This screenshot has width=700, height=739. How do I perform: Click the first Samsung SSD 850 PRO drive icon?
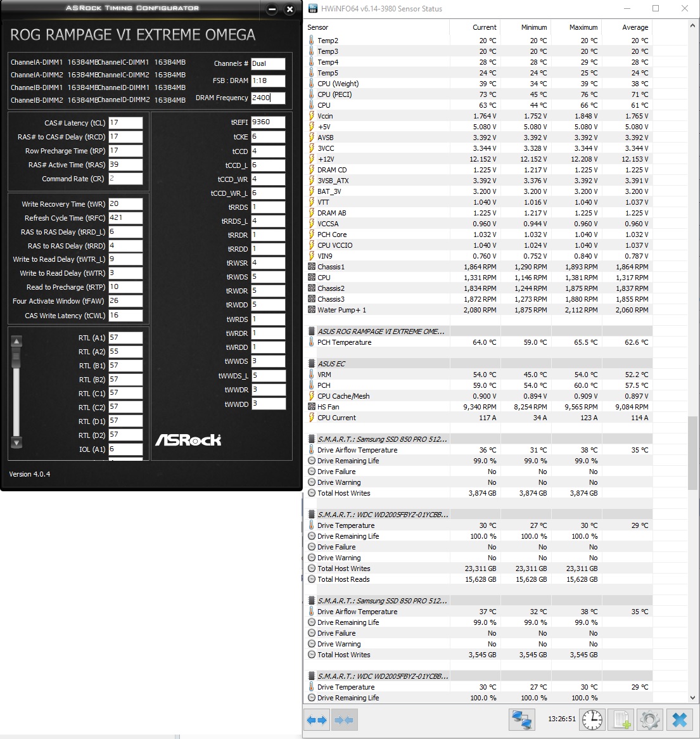[x=312, y=439]
